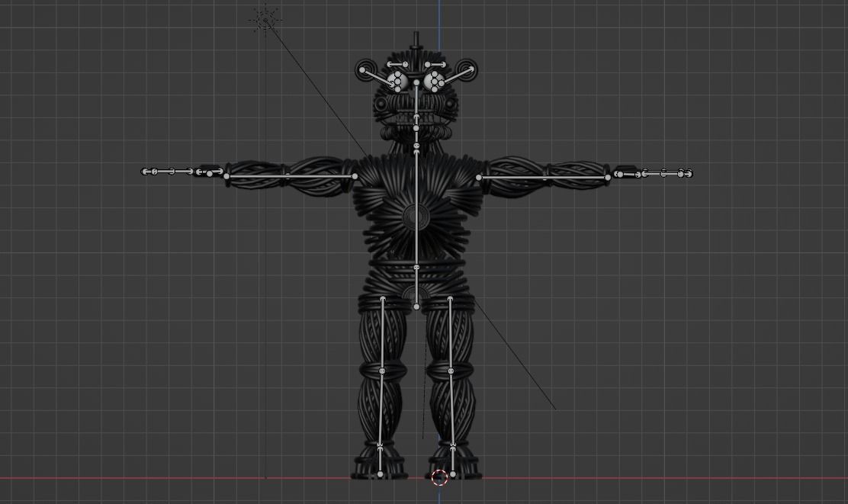Viewport: 848px width, 504px height.
Task: Select the left eyeball bone cluster
Action: tap(398, 82)
